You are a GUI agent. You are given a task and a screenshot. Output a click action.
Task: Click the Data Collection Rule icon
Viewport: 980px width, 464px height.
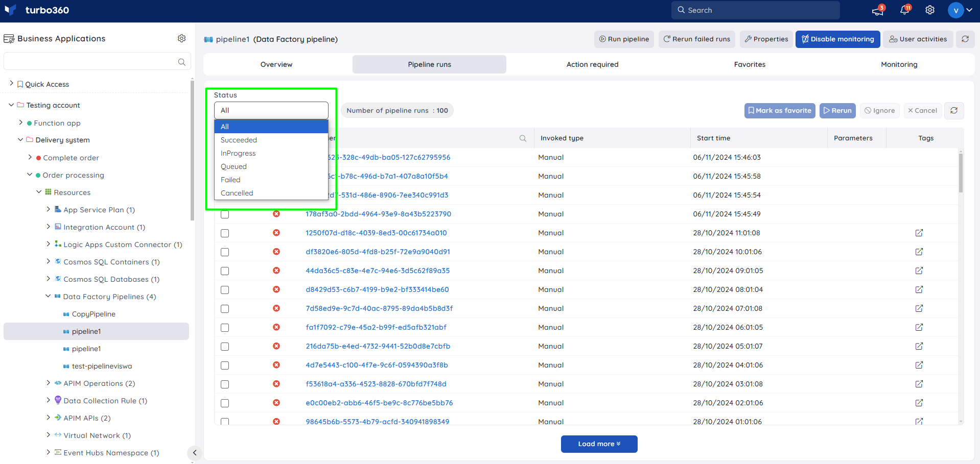pyautogui.click(x=58, y=400)
